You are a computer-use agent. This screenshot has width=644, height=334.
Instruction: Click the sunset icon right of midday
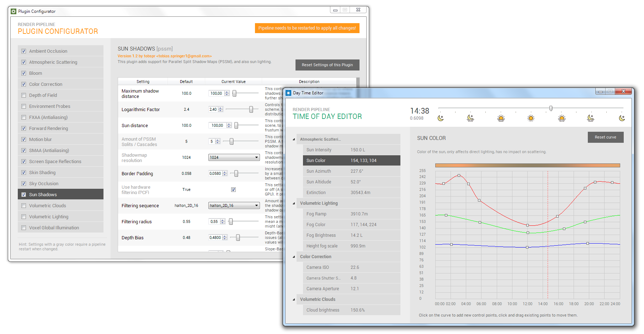coord(561,118)
